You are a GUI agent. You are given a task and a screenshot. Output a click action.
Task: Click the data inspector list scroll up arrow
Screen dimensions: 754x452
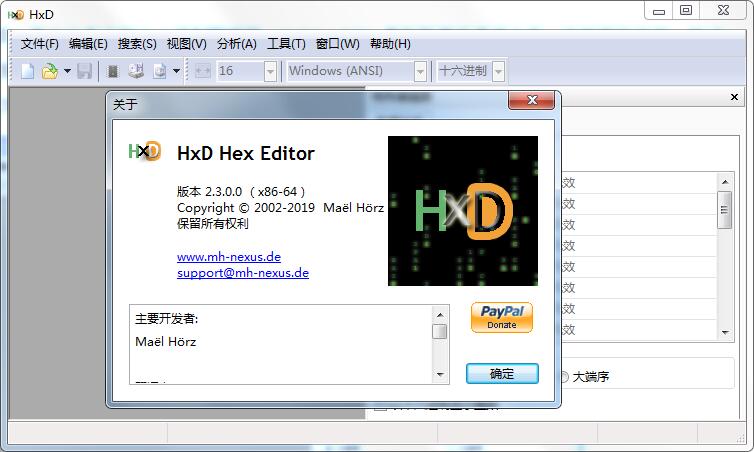[x=725, y=182]
